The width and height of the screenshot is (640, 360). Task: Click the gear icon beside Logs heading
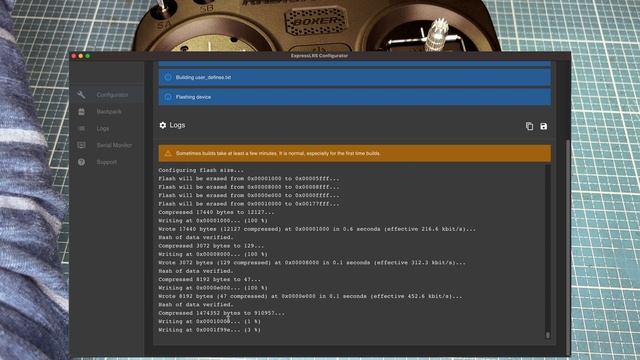coord(163,125)
